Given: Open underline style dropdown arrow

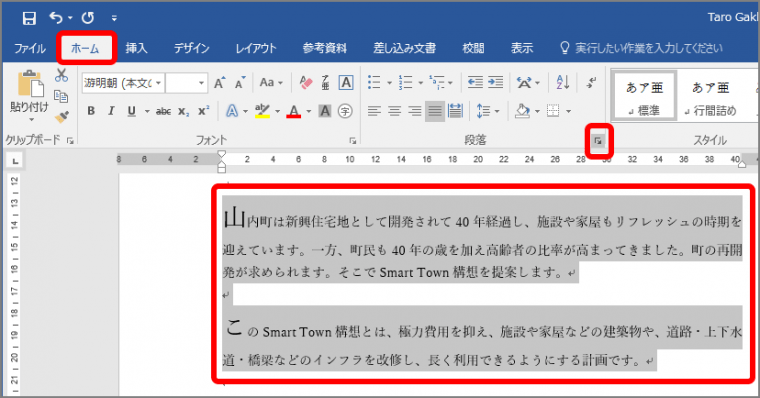Looking at the screenshot, I should [147, 111].
